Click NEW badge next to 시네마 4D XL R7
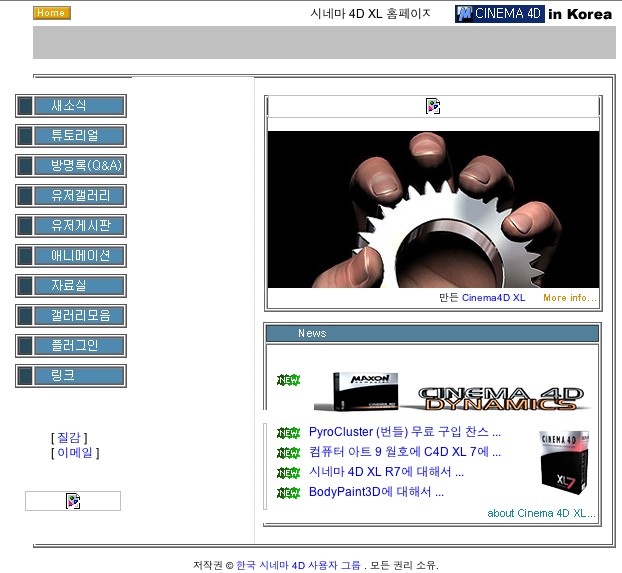The width and height of the screenshot is (622, 573). 288,473
